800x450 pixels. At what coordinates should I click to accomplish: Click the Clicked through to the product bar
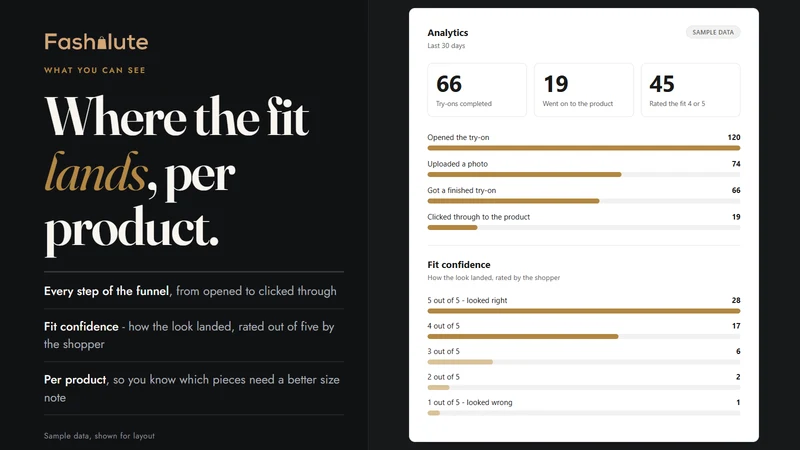click(584, 228)
